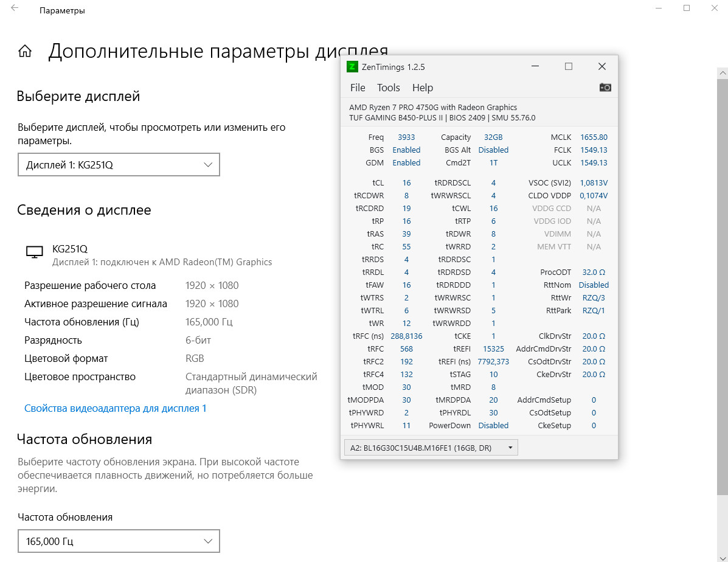
Task: Click the Home icon in Settings
Action: click(25, 51)
